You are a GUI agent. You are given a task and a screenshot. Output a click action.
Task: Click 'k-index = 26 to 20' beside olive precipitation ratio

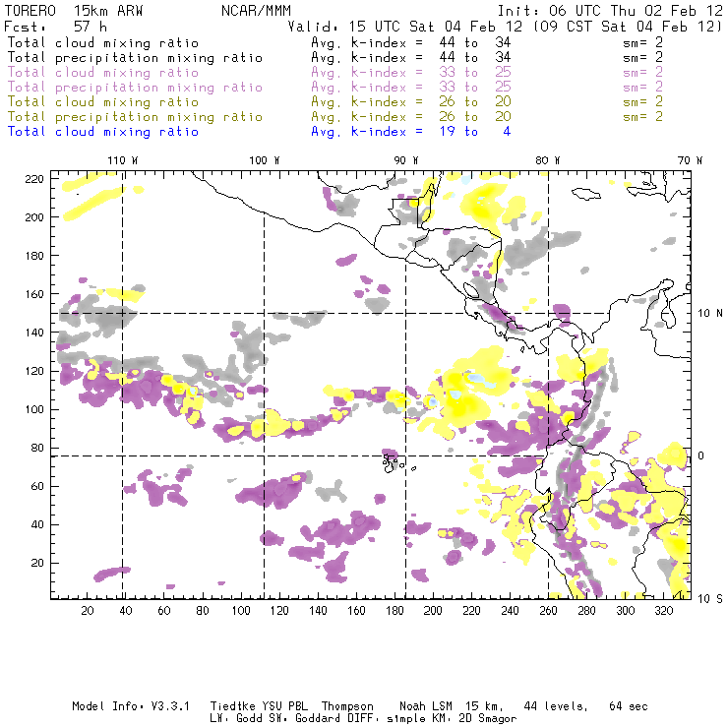pyautogui.click(x=431, y=116)
